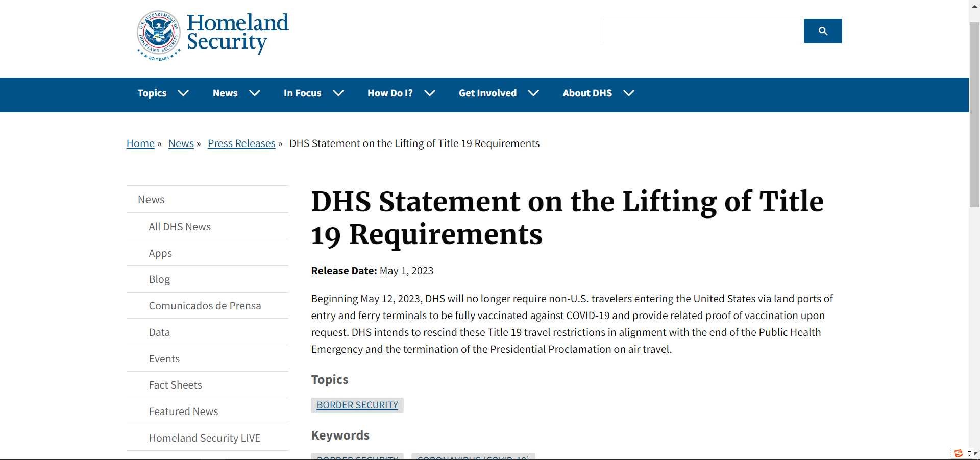Open Comunicados de Prensa sidebar item
980x460 pixels.
click(205, 306)
